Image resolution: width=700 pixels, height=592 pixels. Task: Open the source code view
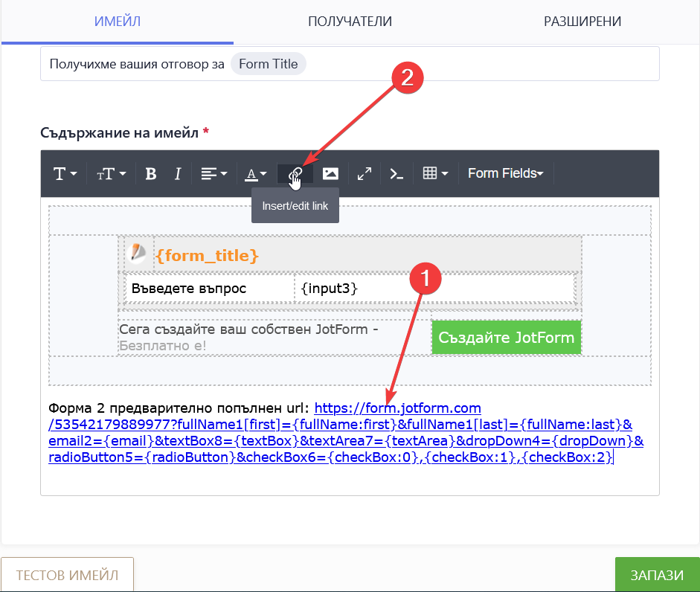pyautogui.click(x=396, y=173)
